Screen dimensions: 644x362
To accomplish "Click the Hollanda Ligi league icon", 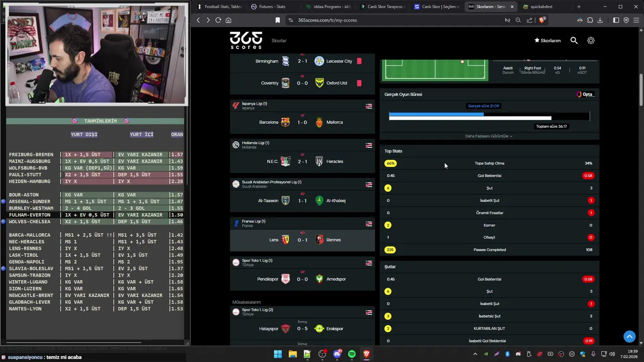I will coord(235,145).
